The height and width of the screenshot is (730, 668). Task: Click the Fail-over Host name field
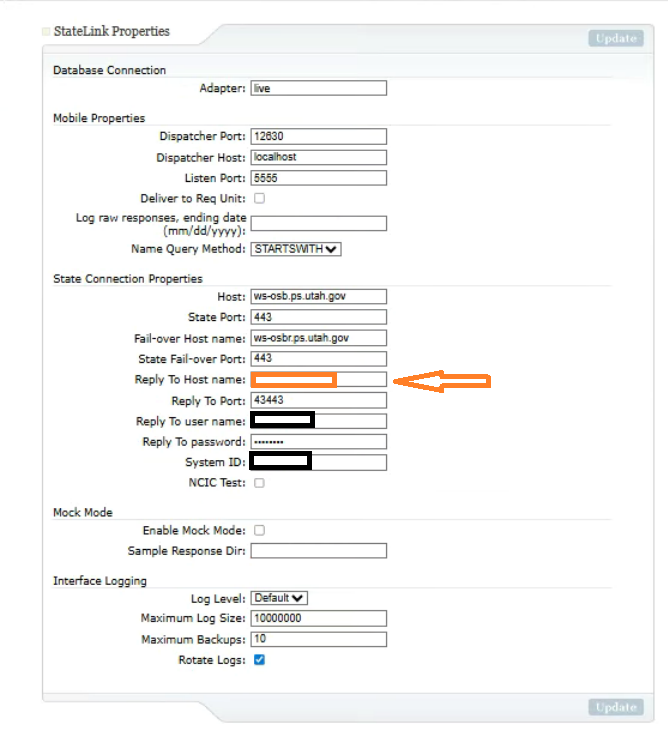point(318,338)
